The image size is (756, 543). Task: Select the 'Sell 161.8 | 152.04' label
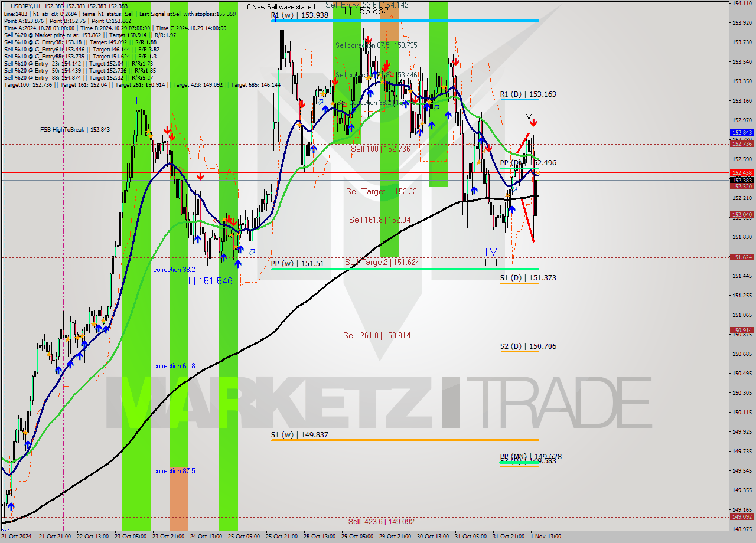(379, 220)
